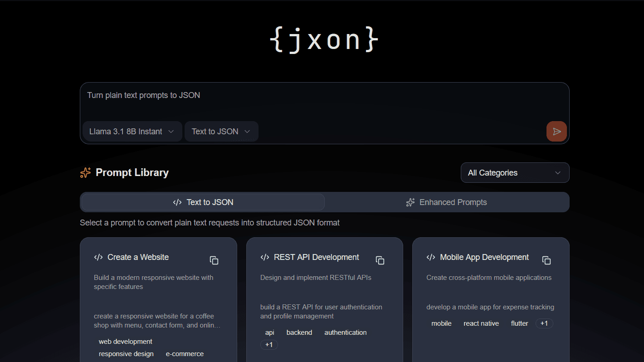Viewport: 644px width, 362px height.
Task: Click 'Create cross-platform mobile applications' description
Action: (x=489, y=278)
